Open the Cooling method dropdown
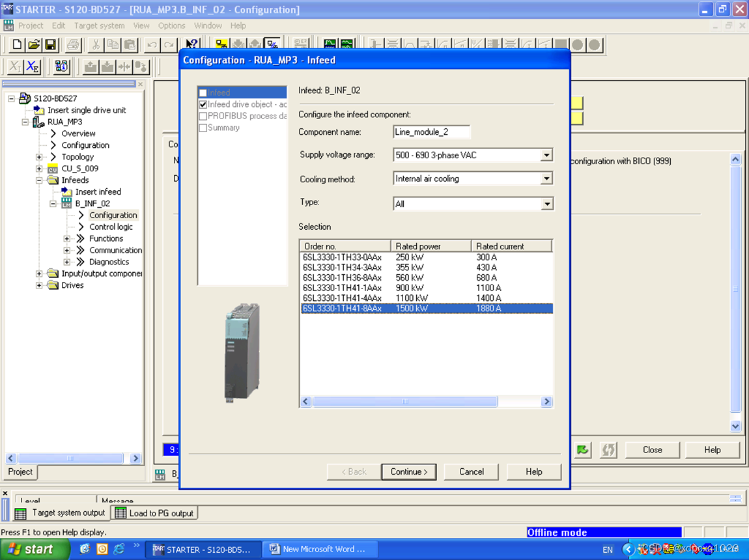This screenshot has height=560, width=749. click(x=546, y=178)
